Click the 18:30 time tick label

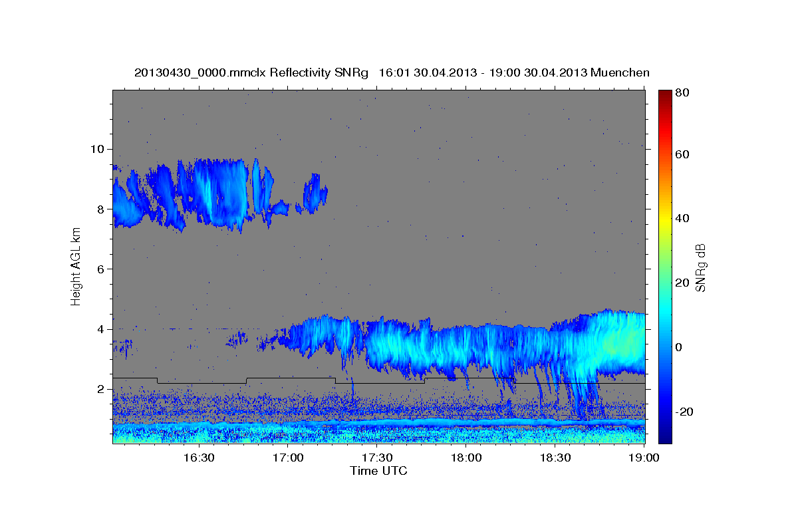click(555, 458)
